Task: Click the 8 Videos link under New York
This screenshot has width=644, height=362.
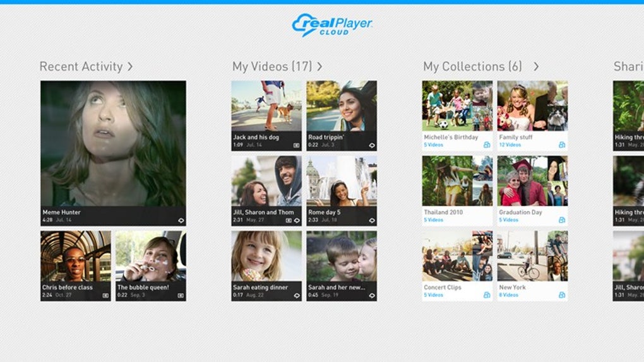Action: [508, 295]
